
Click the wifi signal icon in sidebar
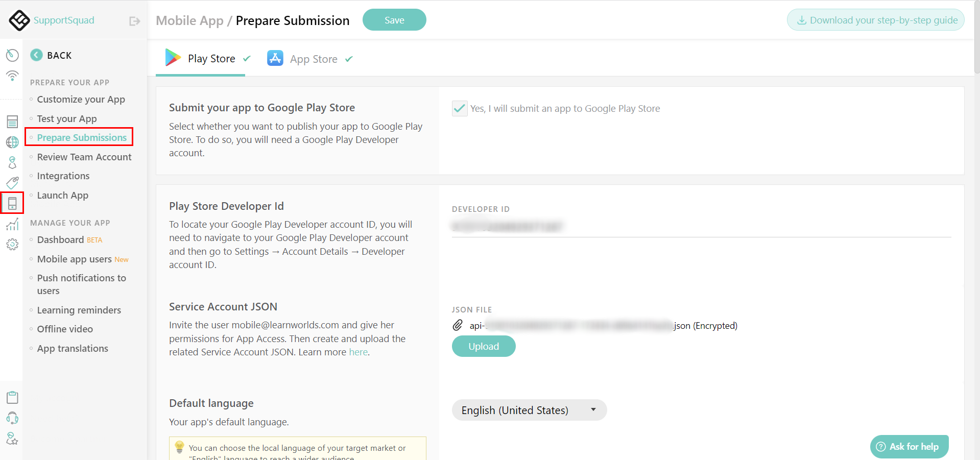(x=12, y=76)
